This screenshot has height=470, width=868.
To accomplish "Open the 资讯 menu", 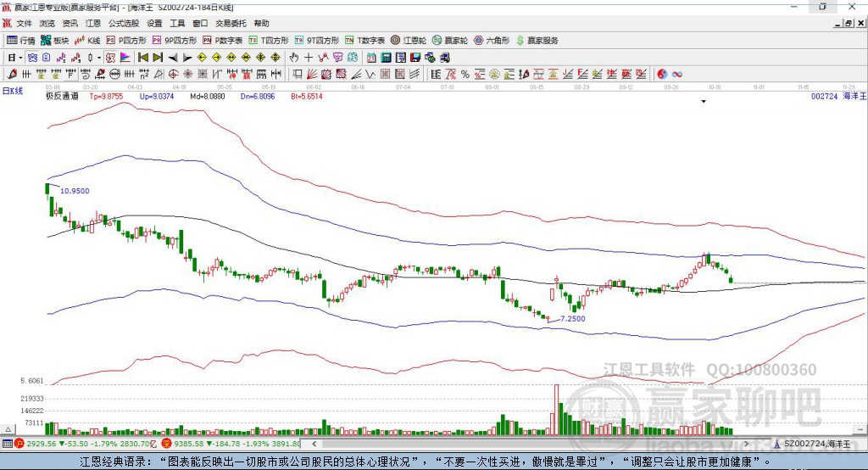I will coord(70,23).
